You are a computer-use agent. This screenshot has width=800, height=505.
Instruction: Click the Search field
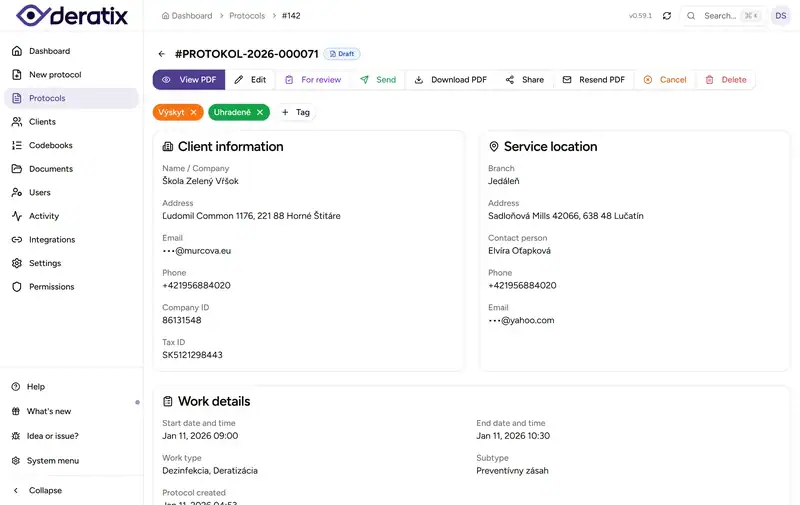click(x=723, y=16)
